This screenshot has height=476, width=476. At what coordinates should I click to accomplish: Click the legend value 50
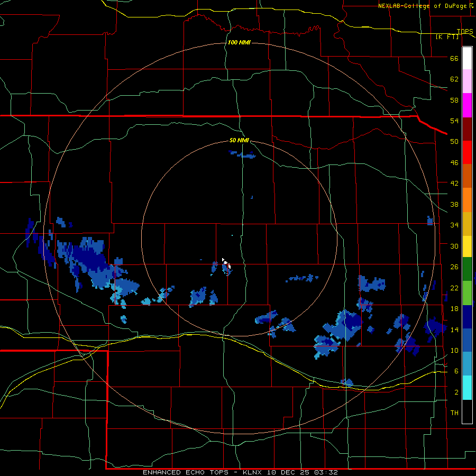454,142
